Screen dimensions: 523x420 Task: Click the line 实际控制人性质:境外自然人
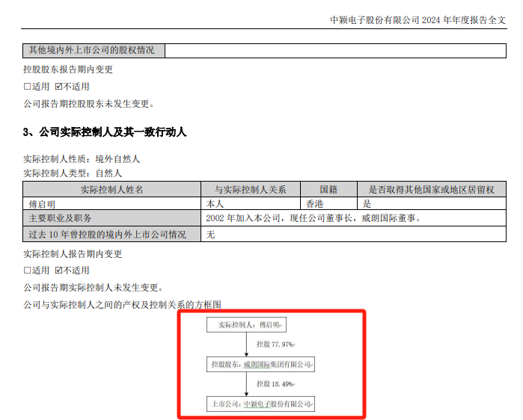[82, 159]
